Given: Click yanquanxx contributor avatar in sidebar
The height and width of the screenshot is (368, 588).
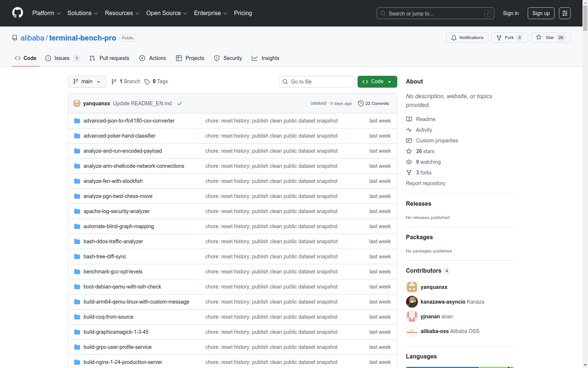Looking at the screenshot, I should [412, 287].
